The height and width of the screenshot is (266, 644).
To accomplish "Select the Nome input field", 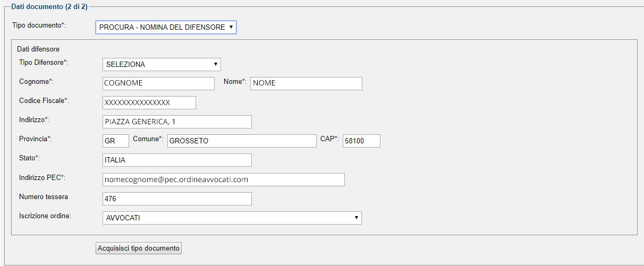I will click(x=306, y=83).
